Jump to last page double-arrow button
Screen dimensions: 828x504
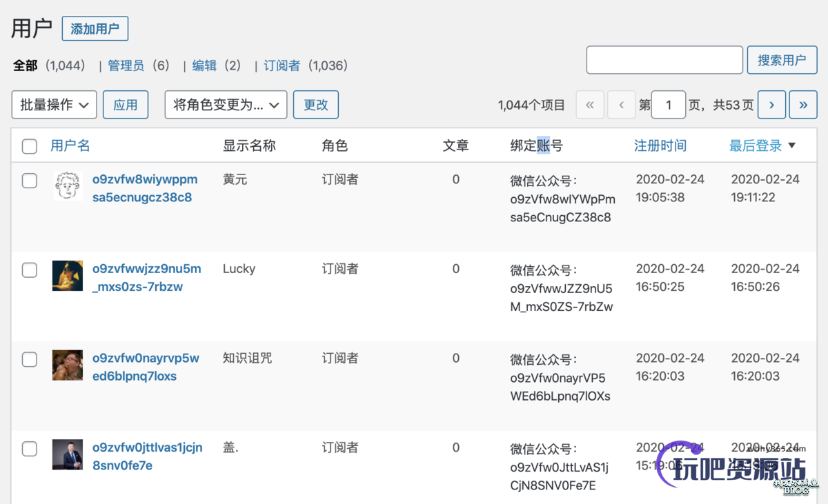tap(803, 105)
